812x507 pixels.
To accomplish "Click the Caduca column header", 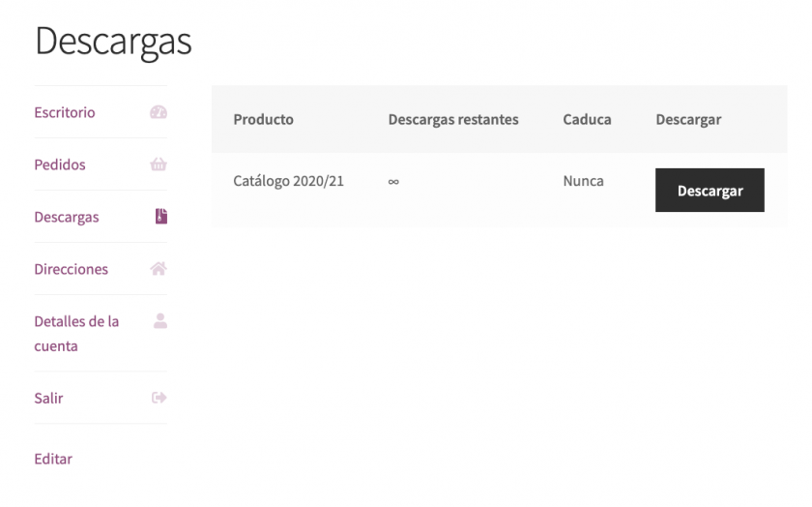I will pos(587,120).
